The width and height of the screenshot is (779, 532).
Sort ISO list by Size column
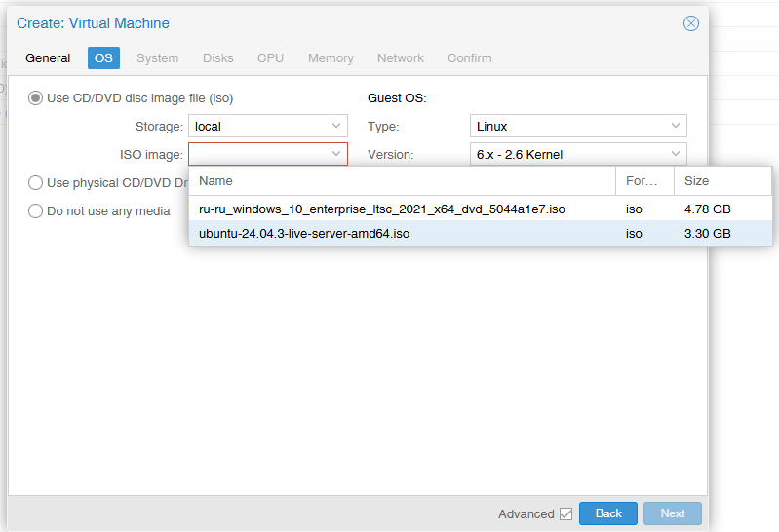coord(722,181)
